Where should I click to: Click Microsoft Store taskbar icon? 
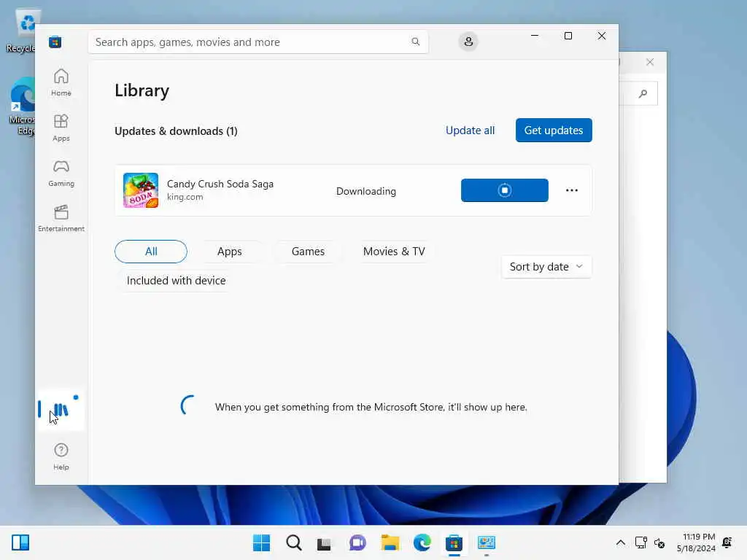tap(454, 542)
